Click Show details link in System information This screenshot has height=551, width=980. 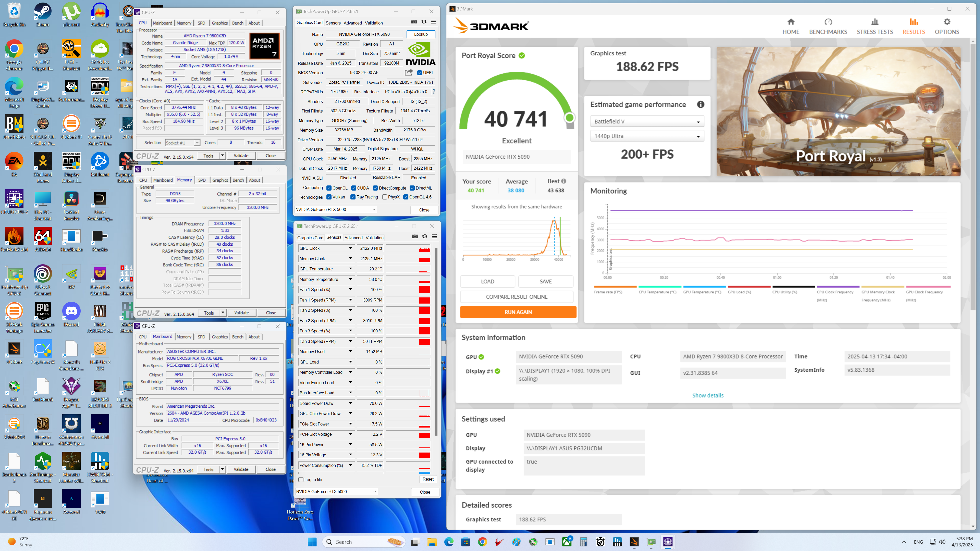(708, 395)
